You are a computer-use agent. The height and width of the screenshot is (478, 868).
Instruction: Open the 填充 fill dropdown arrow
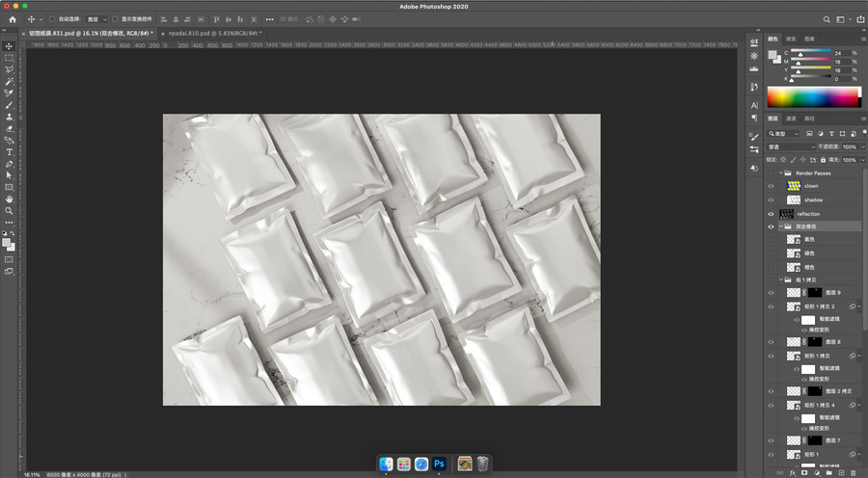(x=862, y=160)
